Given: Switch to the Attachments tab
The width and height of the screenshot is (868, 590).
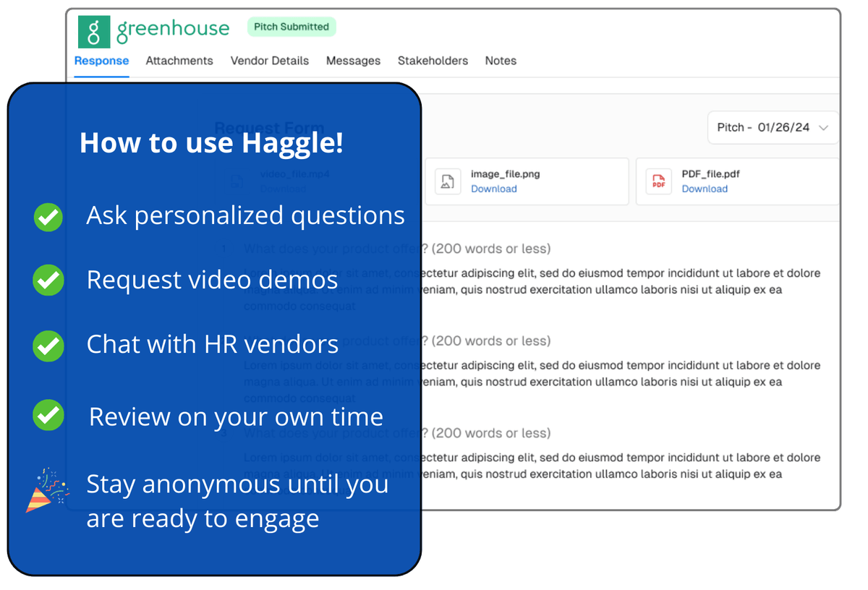Looking at the screenshot, I should tap(179, 61).
